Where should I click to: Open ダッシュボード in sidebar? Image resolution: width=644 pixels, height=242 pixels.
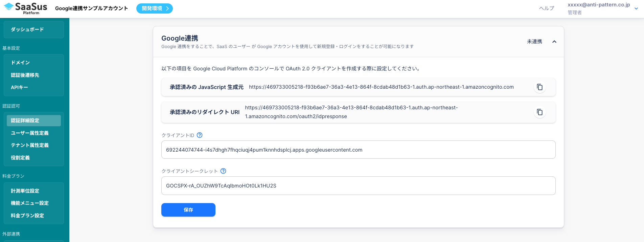(34, 30)
